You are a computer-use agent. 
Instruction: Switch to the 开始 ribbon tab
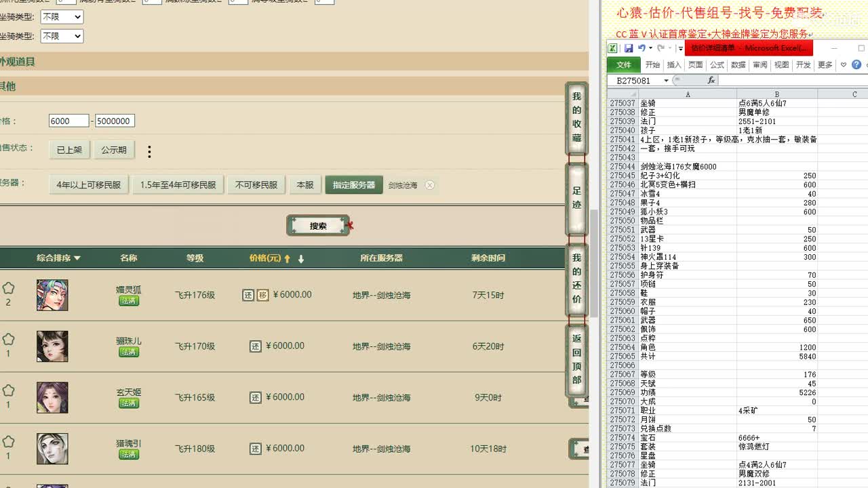652,65
